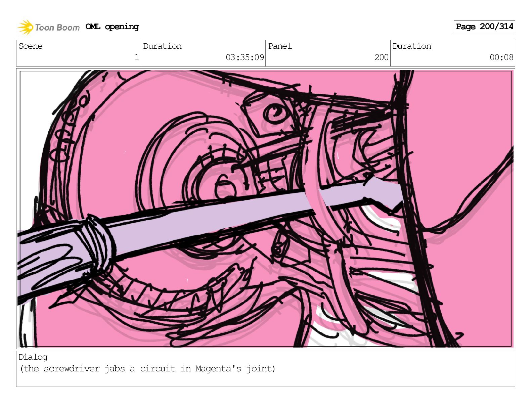Image resolution: width=532 pixels, height=411 pixels.
Task: Select the 'OML opening' project title
Action: pyautogui.click(x=112, y=27)
